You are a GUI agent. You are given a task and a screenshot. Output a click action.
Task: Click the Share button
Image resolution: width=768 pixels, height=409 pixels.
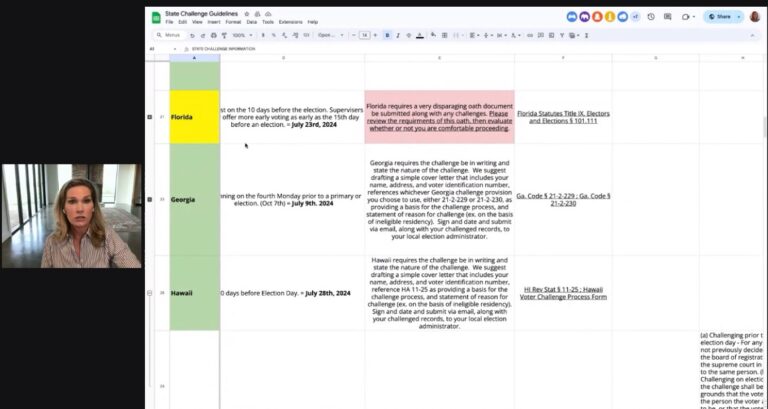pos(723,16)
